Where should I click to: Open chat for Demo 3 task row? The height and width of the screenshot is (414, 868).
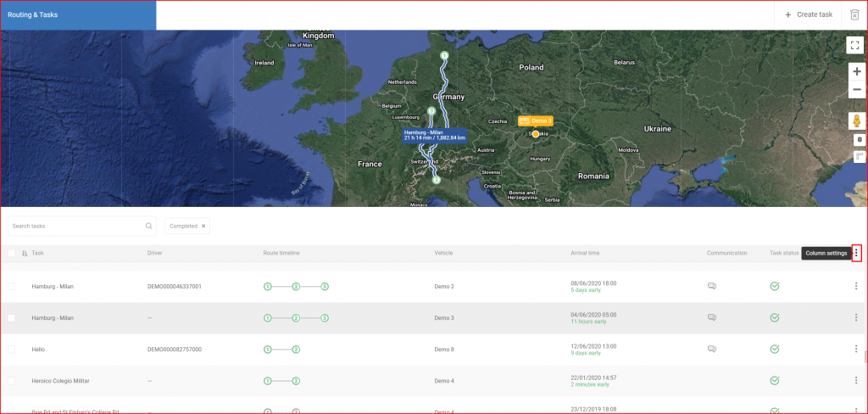point(712,317)
